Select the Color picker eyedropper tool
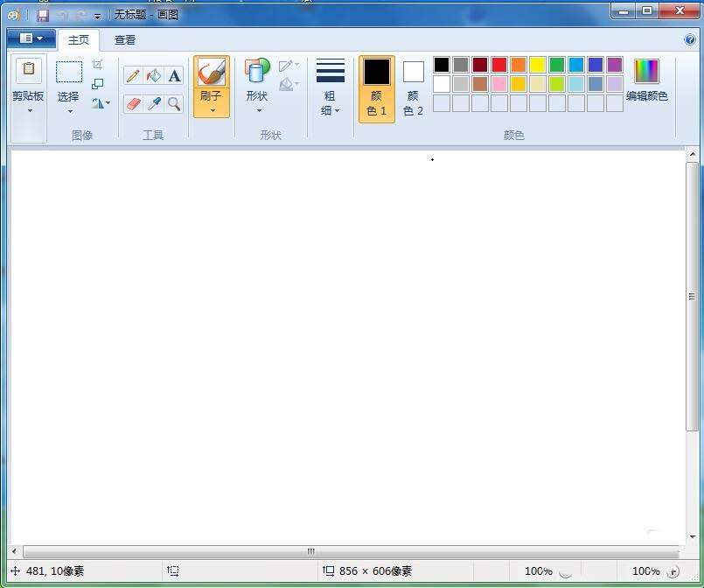This screenshot has width=704, height=588. (154, 104)
